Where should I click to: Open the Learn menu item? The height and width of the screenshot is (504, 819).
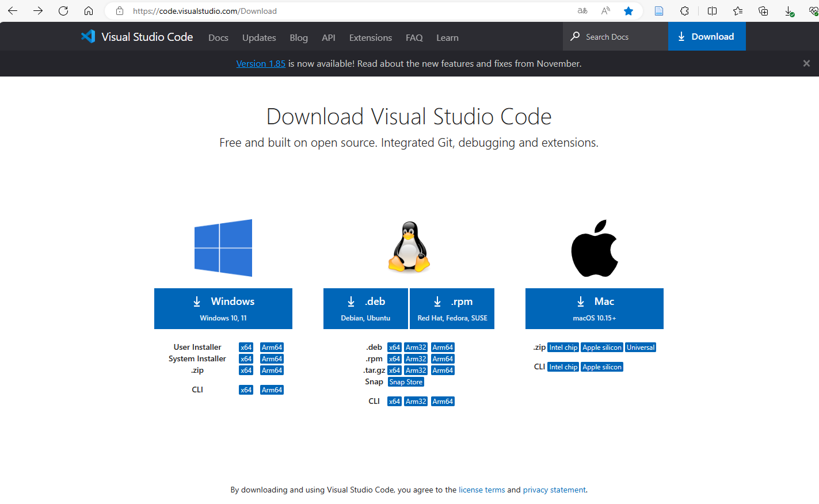[x=447, y=37]
